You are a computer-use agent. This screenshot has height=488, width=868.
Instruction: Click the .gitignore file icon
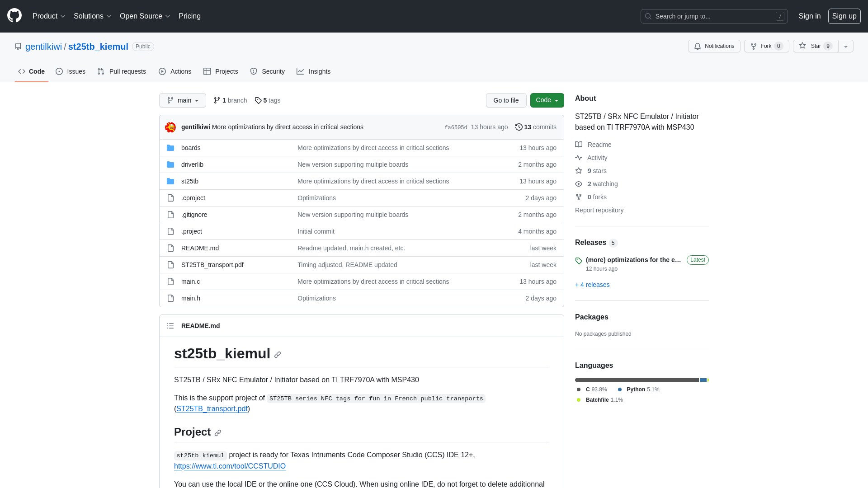170,215
